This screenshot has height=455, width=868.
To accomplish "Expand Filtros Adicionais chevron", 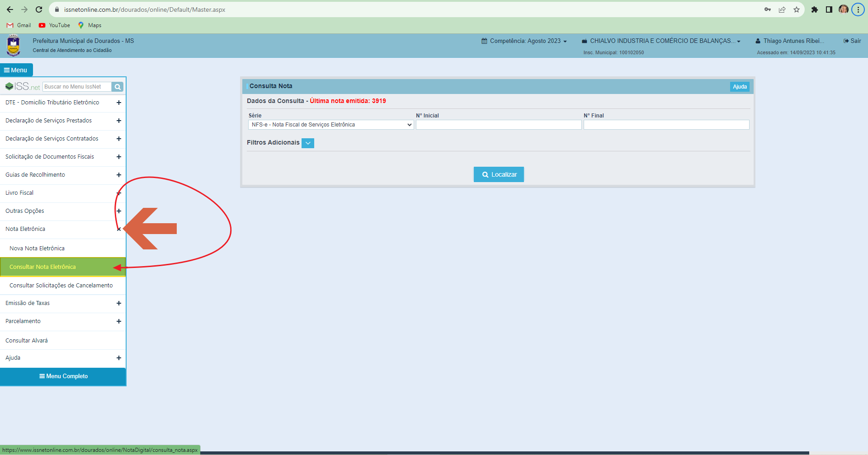I will (x=308, y=143).
